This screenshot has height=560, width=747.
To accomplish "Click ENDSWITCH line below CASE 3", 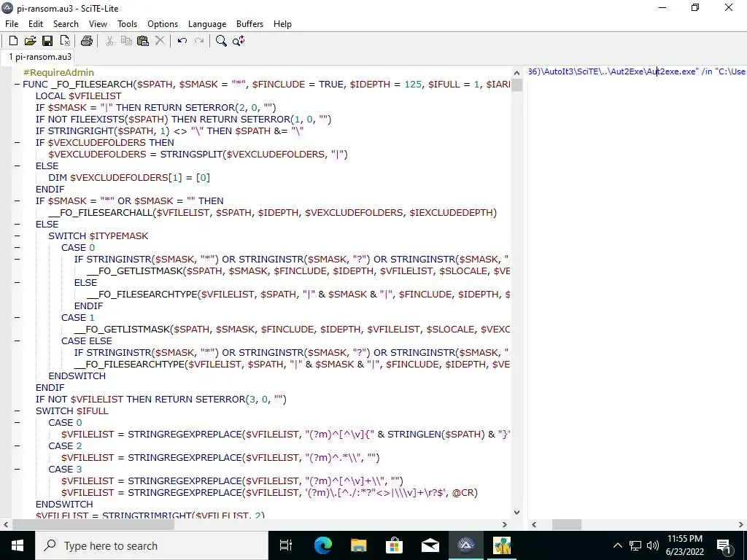I will 64,505.
